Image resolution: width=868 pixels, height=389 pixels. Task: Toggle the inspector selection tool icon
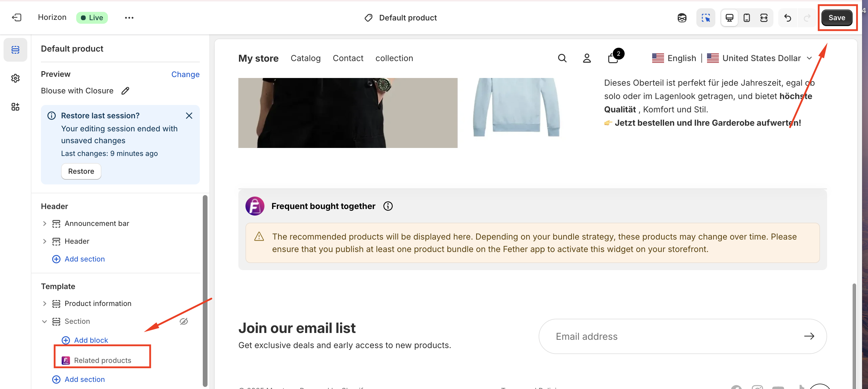706,17
